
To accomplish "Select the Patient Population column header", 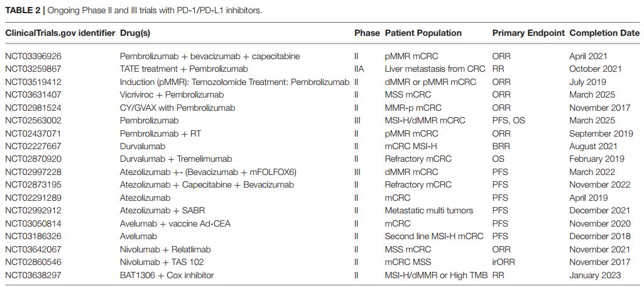I will pyautogui.click(x=423, y=33).
